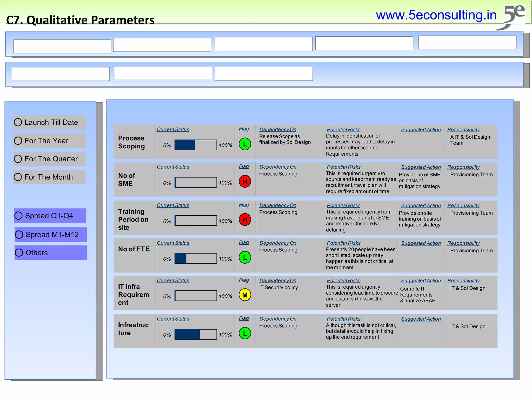The width and height of the screenshot is (532, 399).
Task: Click the third empty field in the second filter row
Action: [x=264, y=74]
